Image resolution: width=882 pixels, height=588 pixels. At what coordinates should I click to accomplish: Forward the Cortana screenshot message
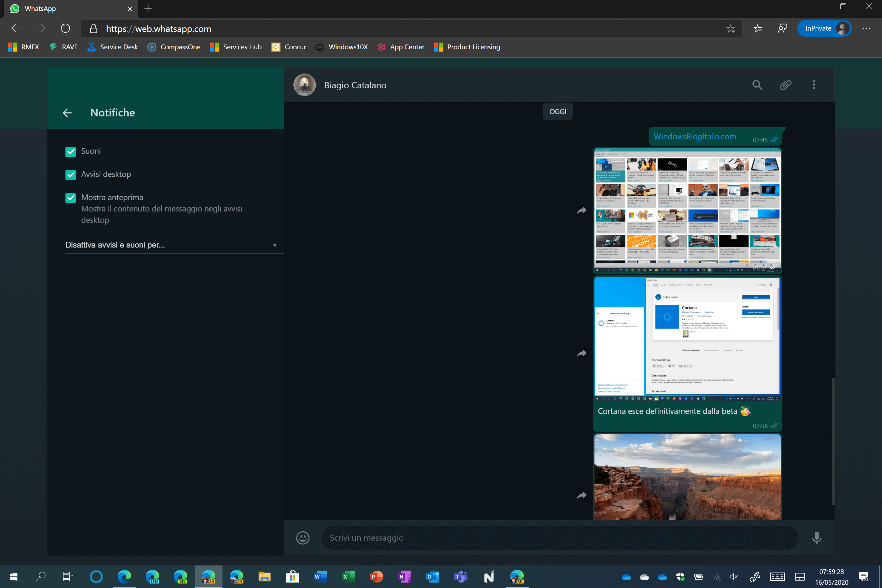click(x=581, y=353)
